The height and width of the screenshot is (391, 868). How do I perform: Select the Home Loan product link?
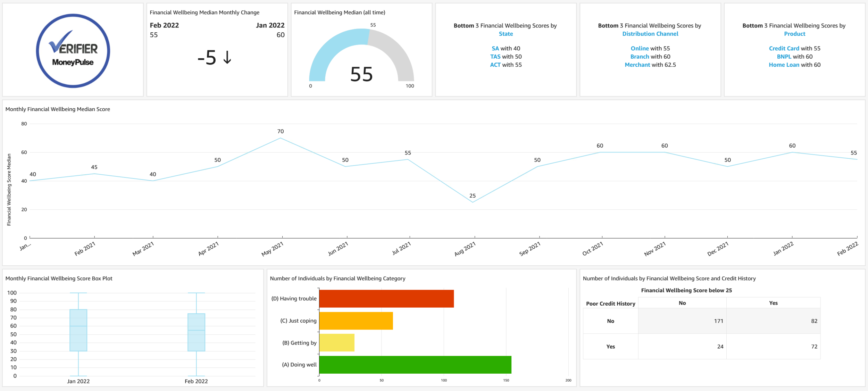(784, 65)
